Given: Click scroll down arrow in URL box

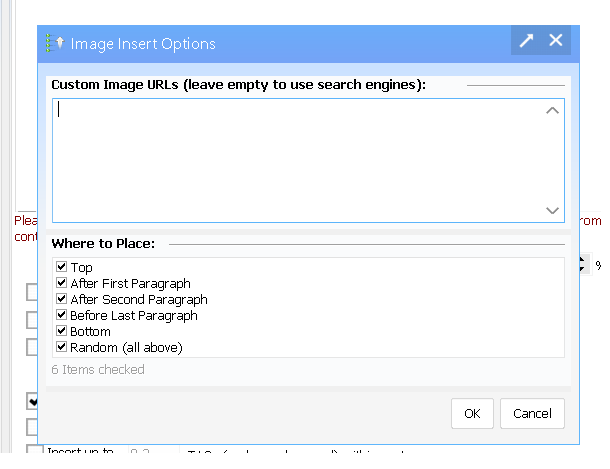Looking at the screenshot, I should (552, 210).
